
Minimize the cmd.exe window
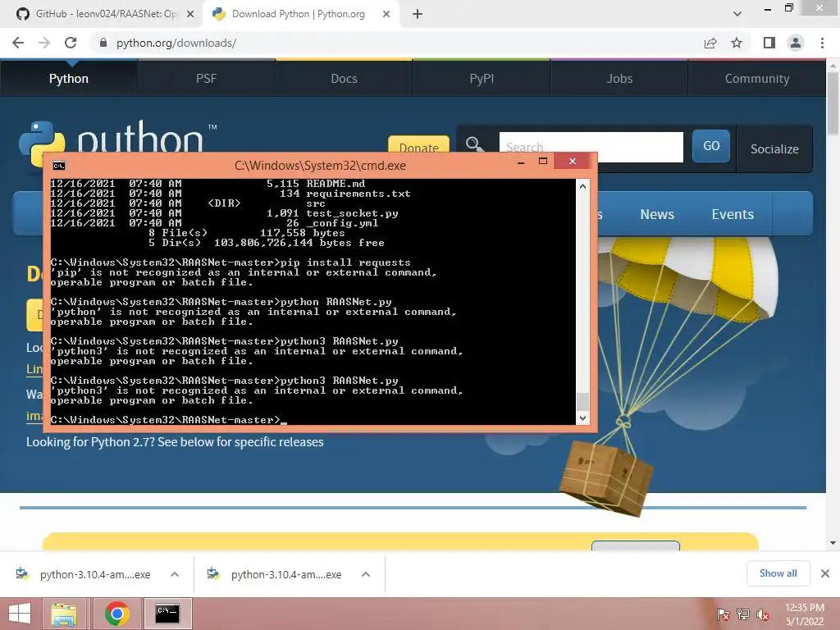click(521, 162)
